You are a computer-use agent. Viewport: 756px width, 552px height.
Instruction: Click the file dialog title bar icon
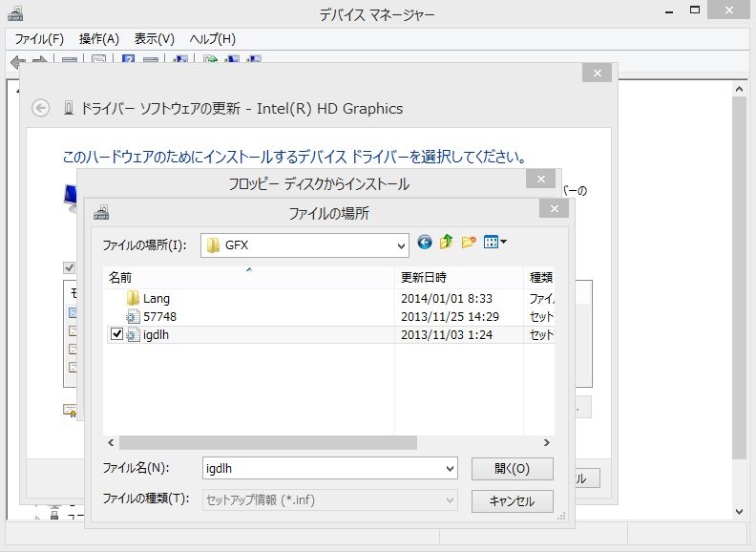(x=101, y=212)
